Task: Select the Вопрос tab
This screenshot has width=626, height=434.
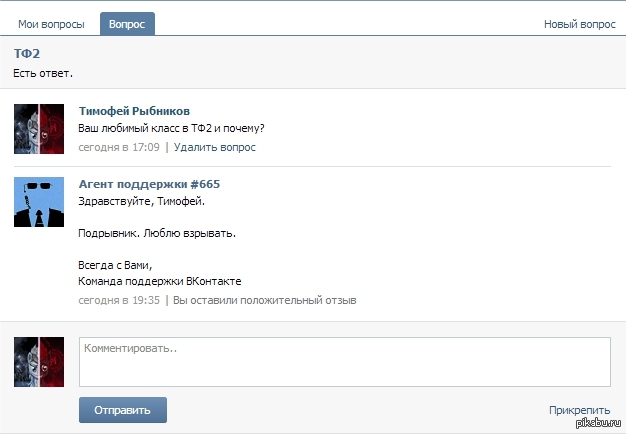Action: click(127, 24)
